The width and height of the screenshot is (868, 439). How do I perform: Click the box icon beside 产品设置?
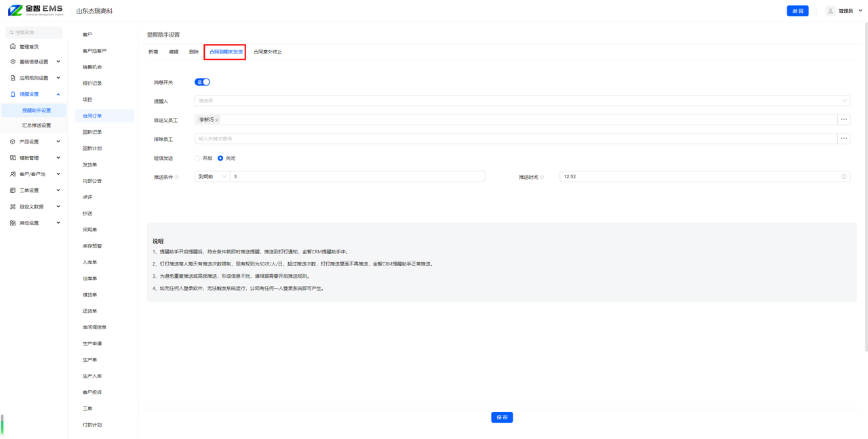coord(13,142)
